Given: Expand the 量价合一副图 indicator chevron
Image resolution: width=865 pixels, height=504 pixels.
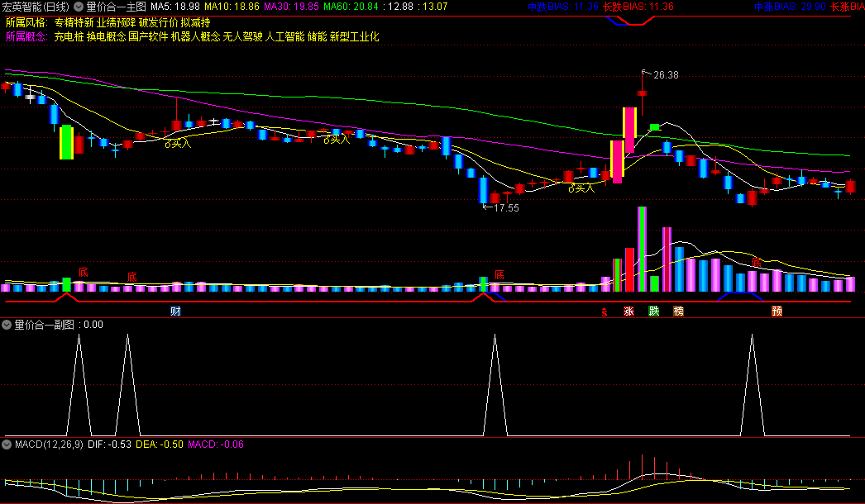Looking at the screenshot, I should (7, 325).
